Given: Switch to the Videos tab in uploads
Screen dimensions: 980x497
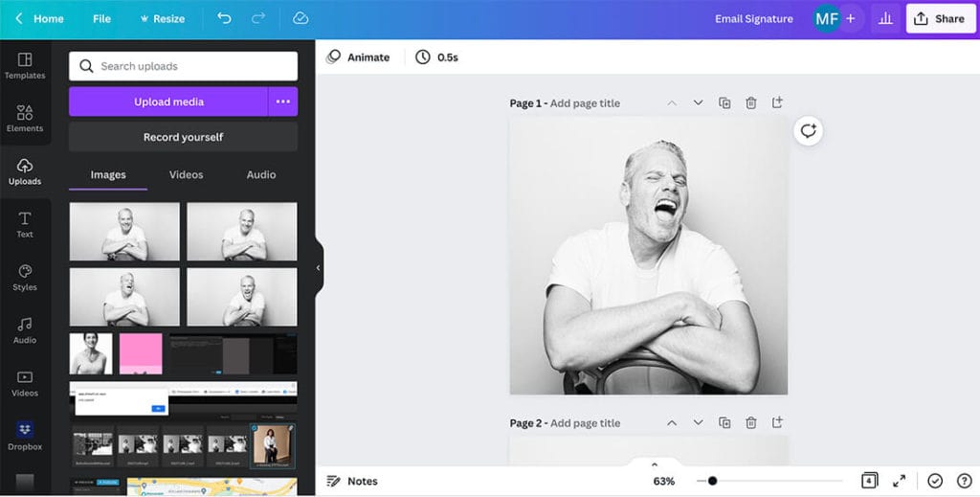Looking at the screenshot, I should point(187,175).
